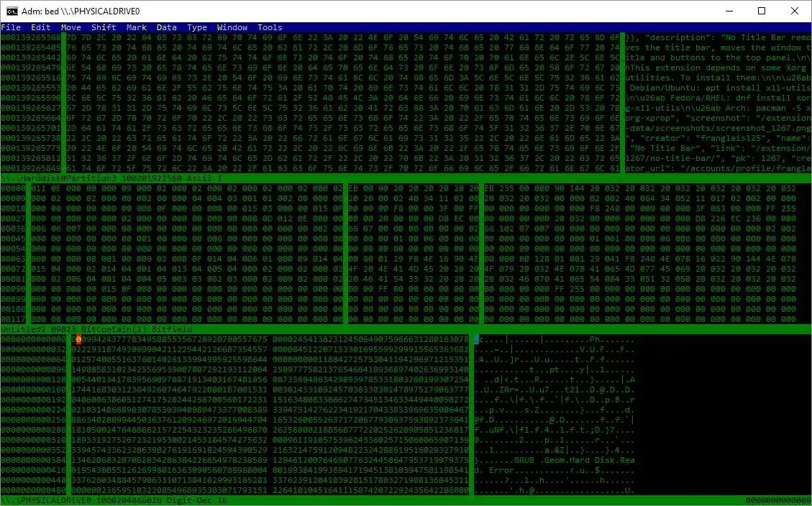The height and width of the screenshot is (506, 812).
Task: Open the Shift menu
Action: tap(104, 27)
